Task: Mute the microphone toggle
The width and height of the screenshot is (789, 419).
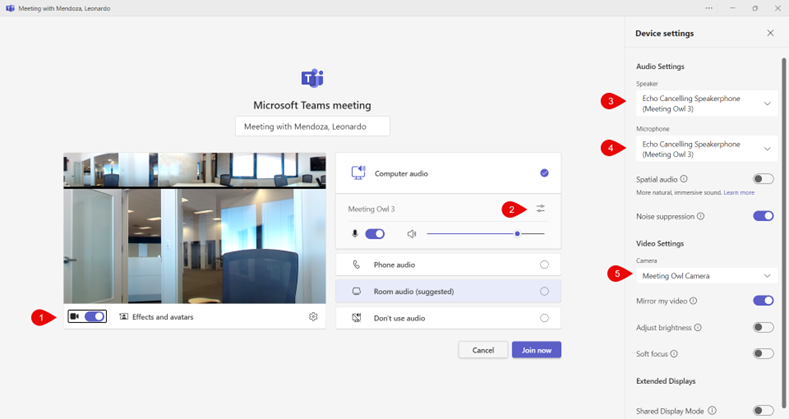Action: [375, 234]
